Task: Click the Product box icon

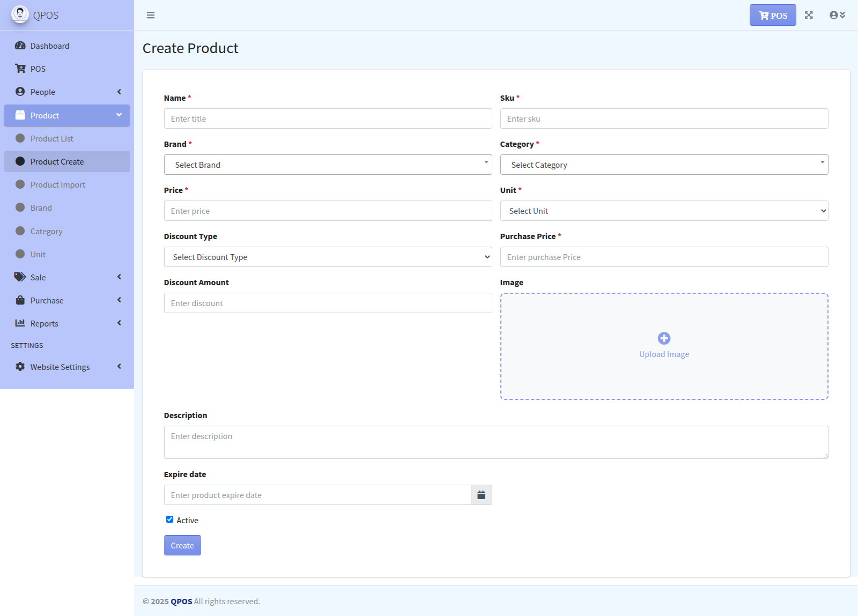Action: click(x=20, y=115)
